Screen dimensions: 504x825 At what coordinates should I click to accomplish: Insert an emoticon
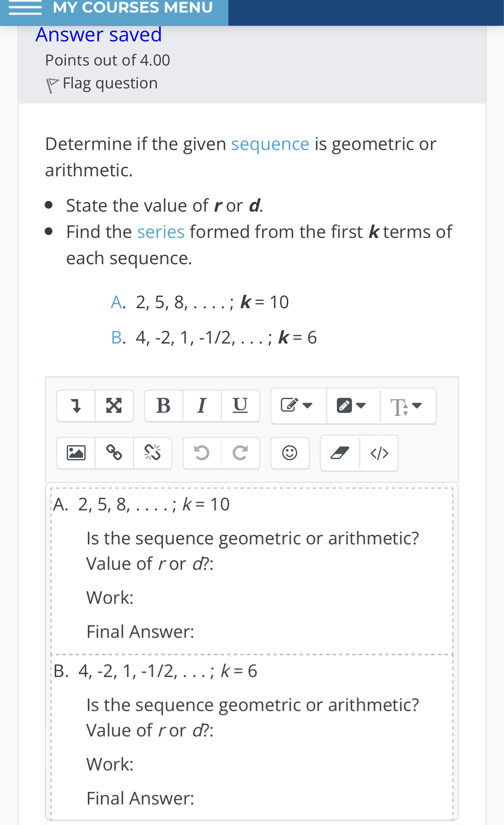289,453
